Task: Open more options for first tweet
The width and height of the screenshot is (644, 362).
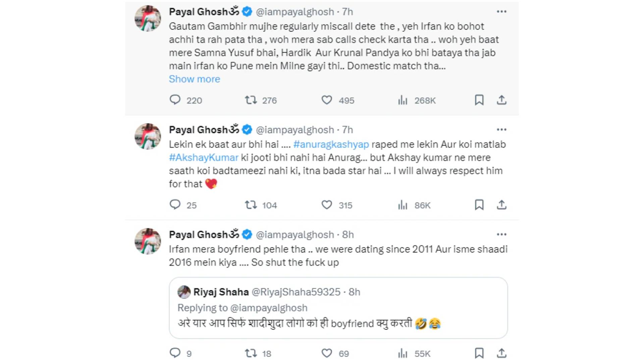Action: coord(501,12)
